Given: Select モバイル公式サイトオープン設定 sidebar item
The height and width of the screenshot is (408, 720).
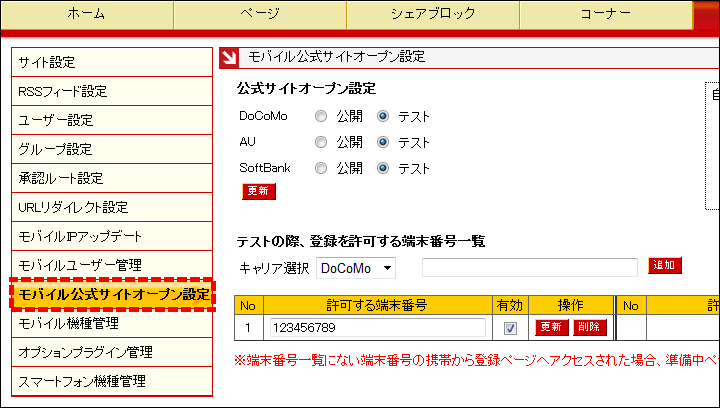Looking at the screenshot, I should click(x=113, y=294).
